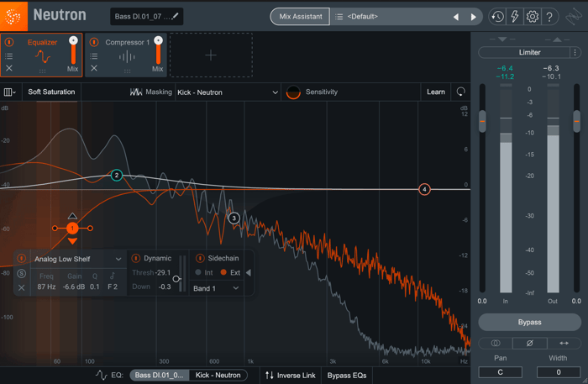Open the EQ view layout icon
The width and height of the screenshot is (588, 384).
click(x=10, y=92)
